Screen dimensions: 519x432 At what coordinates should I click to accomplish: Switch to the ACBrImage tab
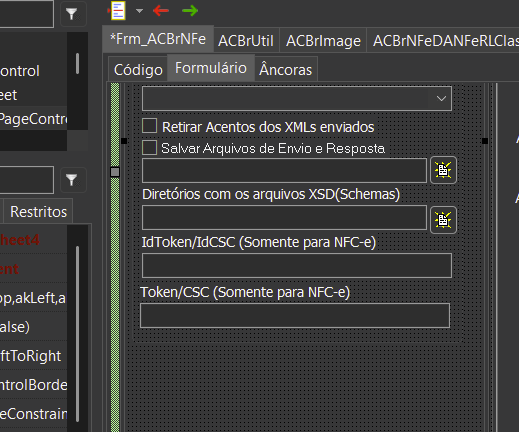(x=323, y=41)
